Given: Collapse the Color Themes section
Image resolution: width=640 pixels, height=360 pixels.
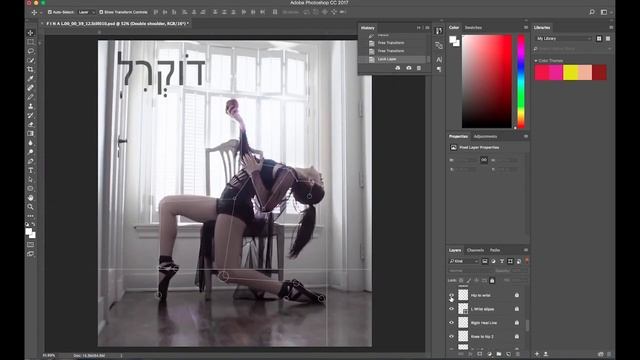Looking at the screenshot, I should click(x=536, y=61).
